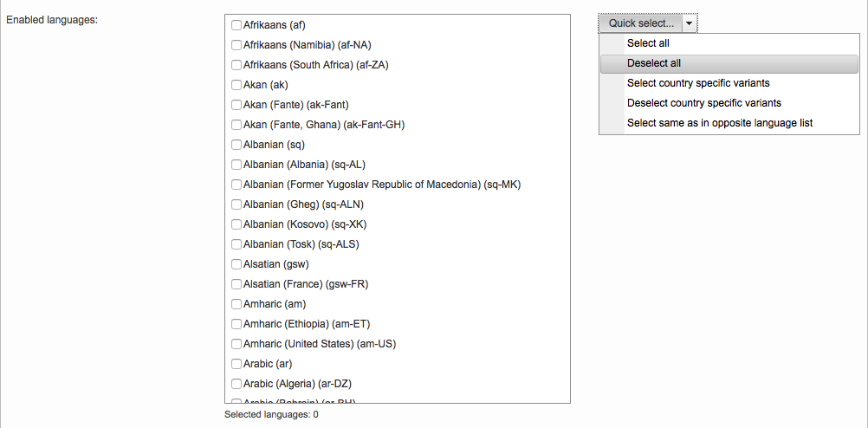868x428 pixels.
Task: Tick Amharic (United States) (am-US)
Action: point(236,344)
